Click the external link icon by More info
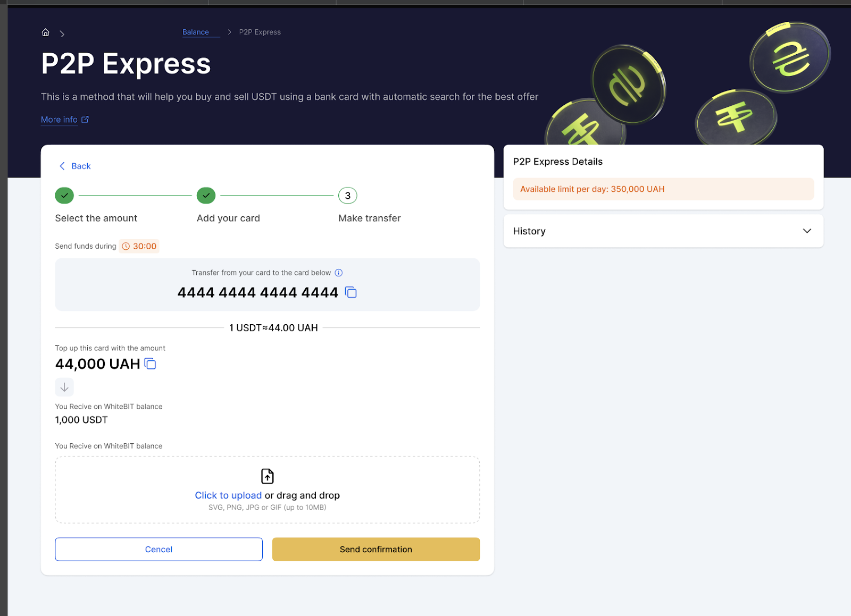This screenshot has height=616, width=851. coord(85,120)
